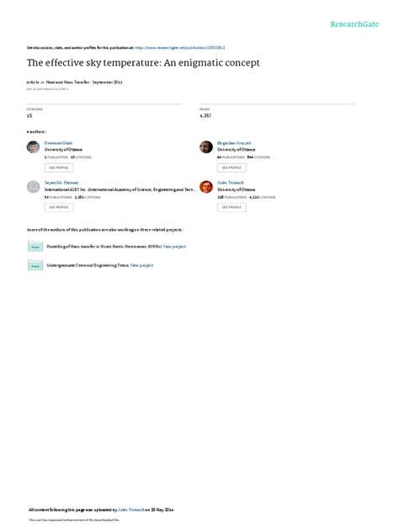Screen dimensions: 399x532
Task: Click avatar of author with 1 publication
Action: pos(34,147)
